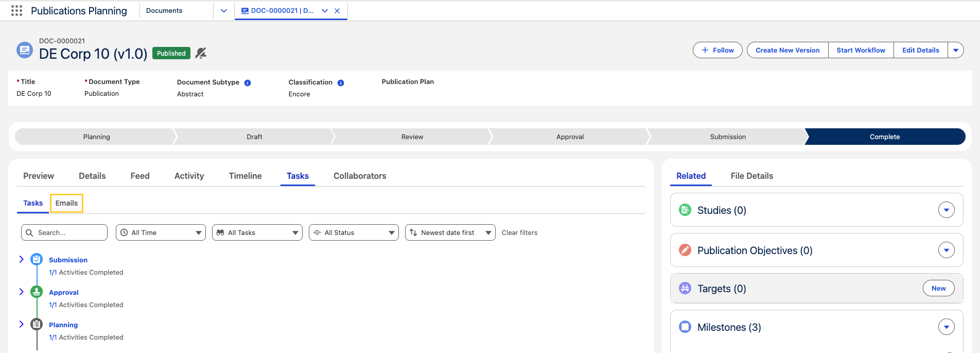The height and width of the screenshot is (353, 980).
Task: Click the document icon in the DOC-0000021 tab
Action: 245,10
